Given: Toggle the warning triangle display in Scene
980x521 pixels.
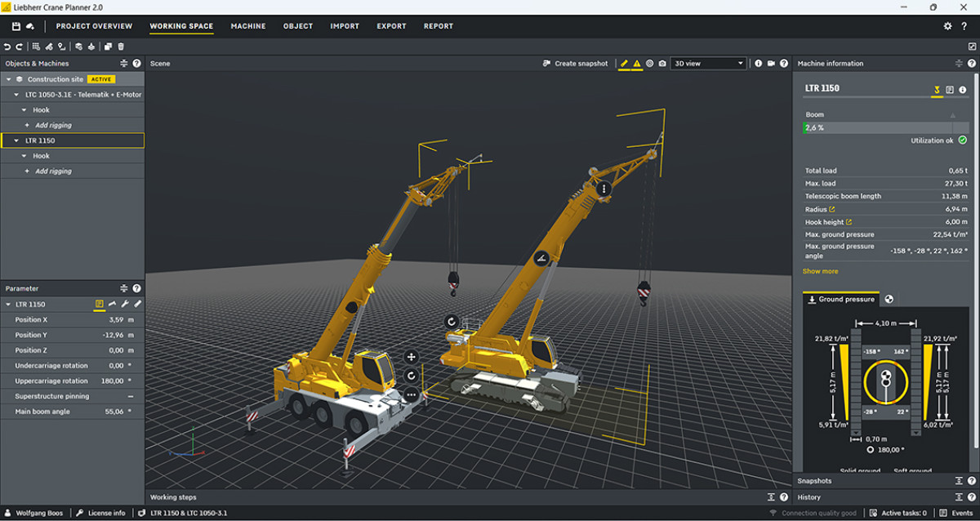Looking at the screenshot, I should point(637,64).
